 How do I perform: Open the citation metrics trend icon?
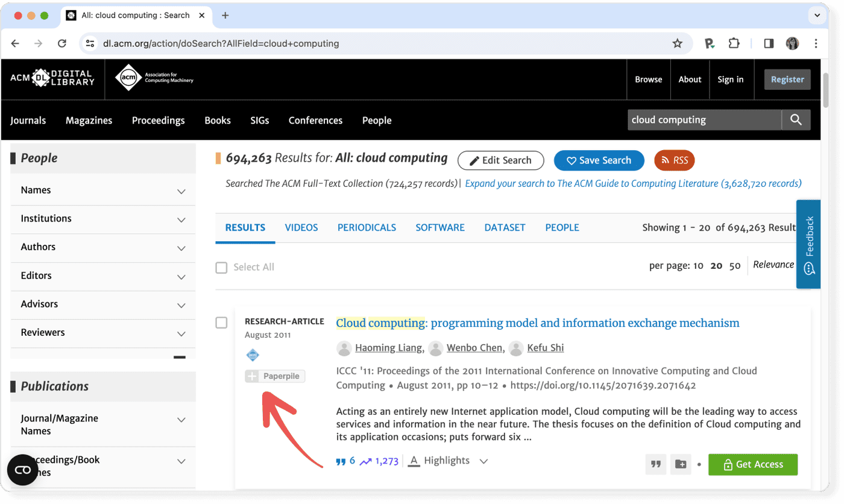(365, 460)
